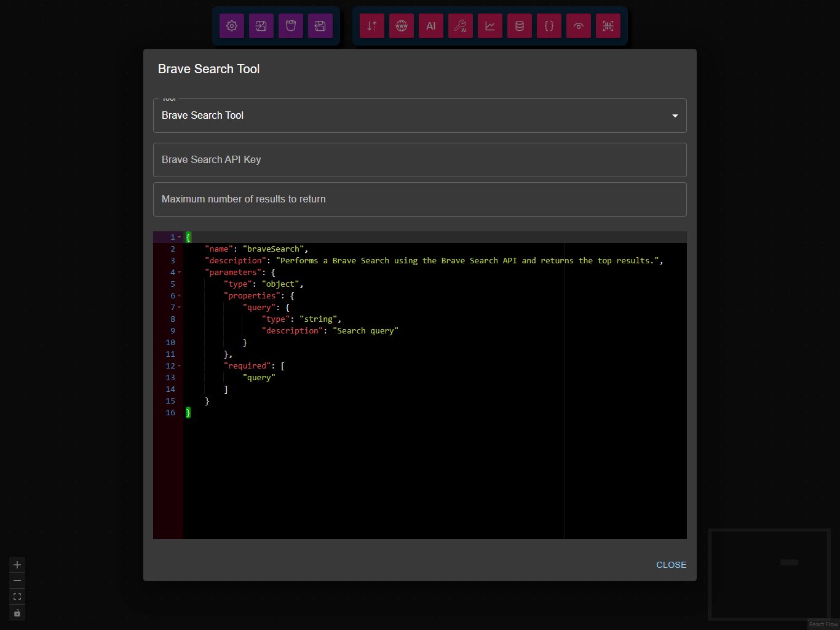Screen dimensions: 840x630
Task: Click the AI node button
Action: click(431, 26)
